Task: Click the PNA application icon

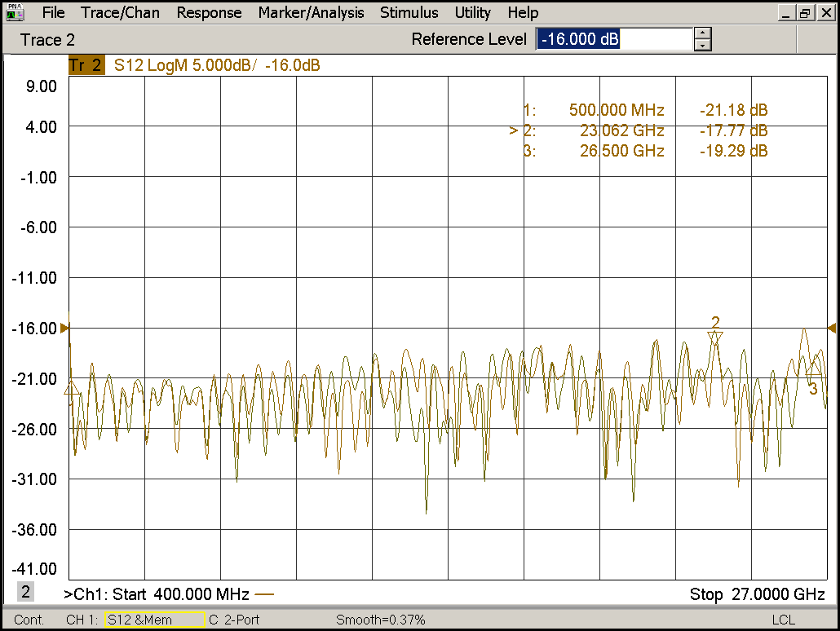Action: pos(15,12)
